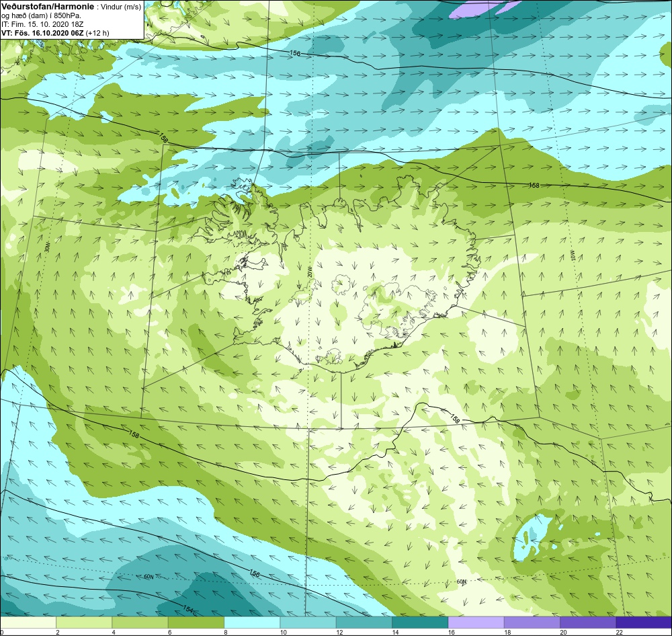672x636 pixels.
Task: Click the 'og hæð (dam) í 850hPa.' line
Action: [x=40, y=16]
